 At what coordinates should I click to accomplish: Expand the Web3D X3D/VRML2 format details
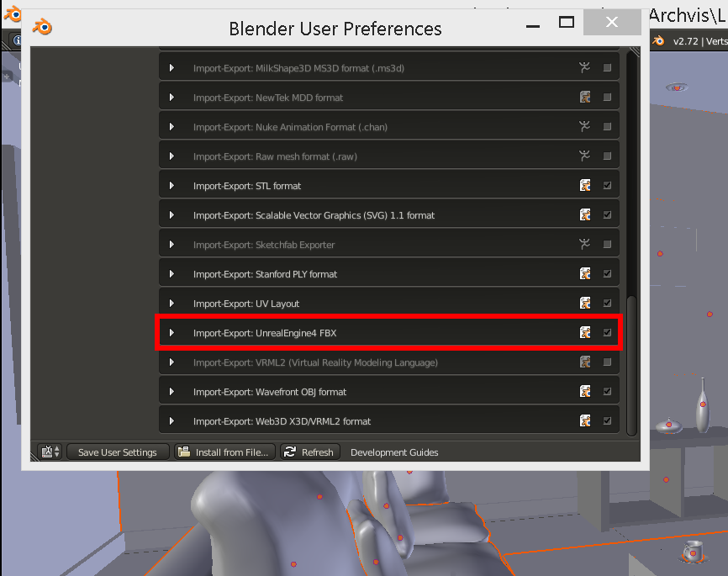(171, 420)
